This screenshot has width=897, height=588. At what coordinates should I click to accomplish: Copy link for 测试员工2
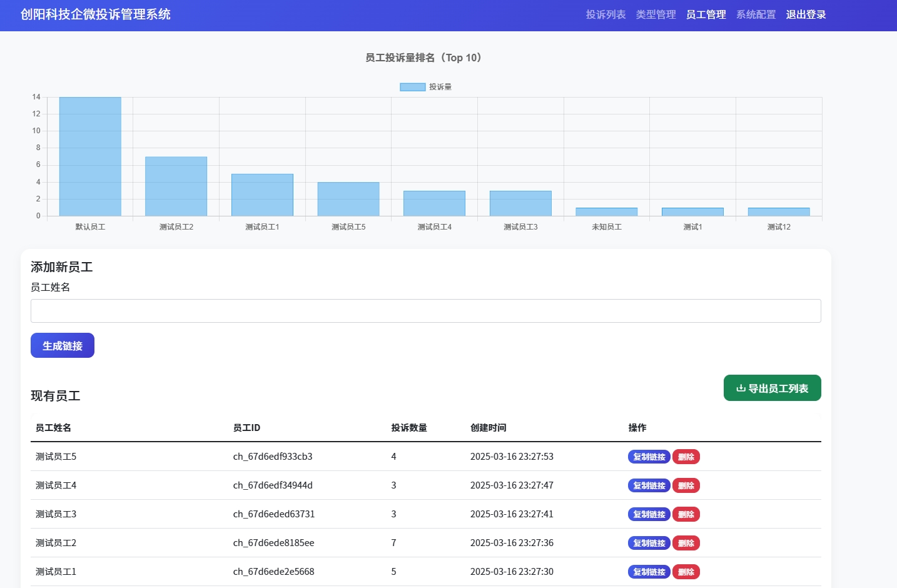pyautogui.click(x=649, y=543)
